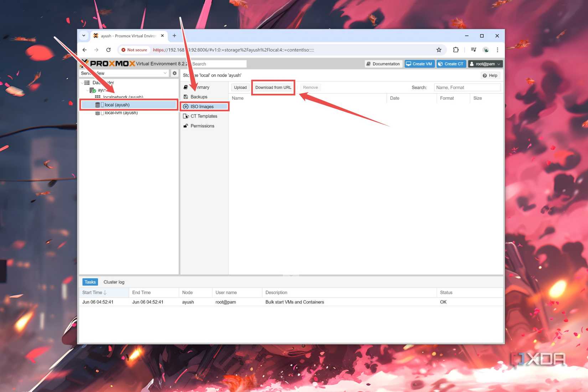Open the root@pam account dropdown
Viewport: 588px width, 392px height.
coord(485,64)
